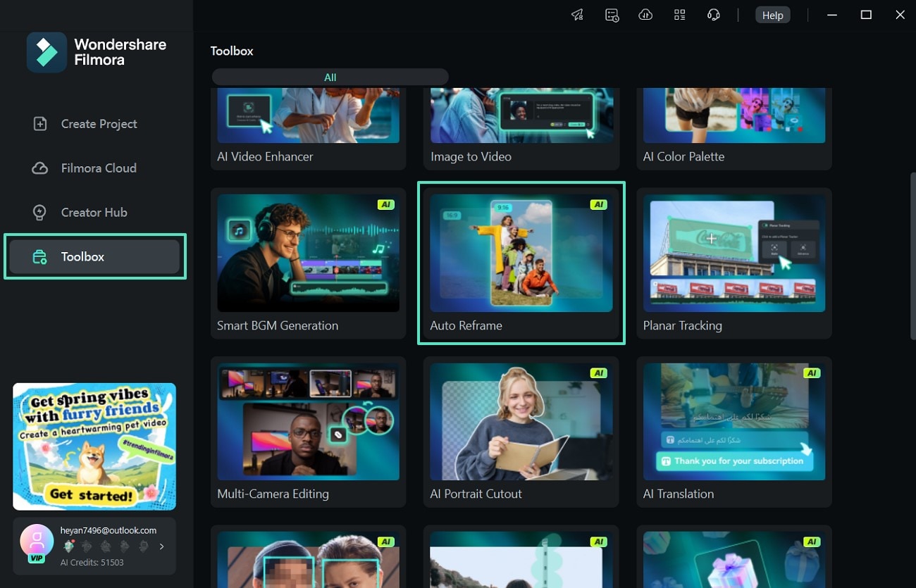Go to Creator Hub in the sidebar

click(94, 213)
